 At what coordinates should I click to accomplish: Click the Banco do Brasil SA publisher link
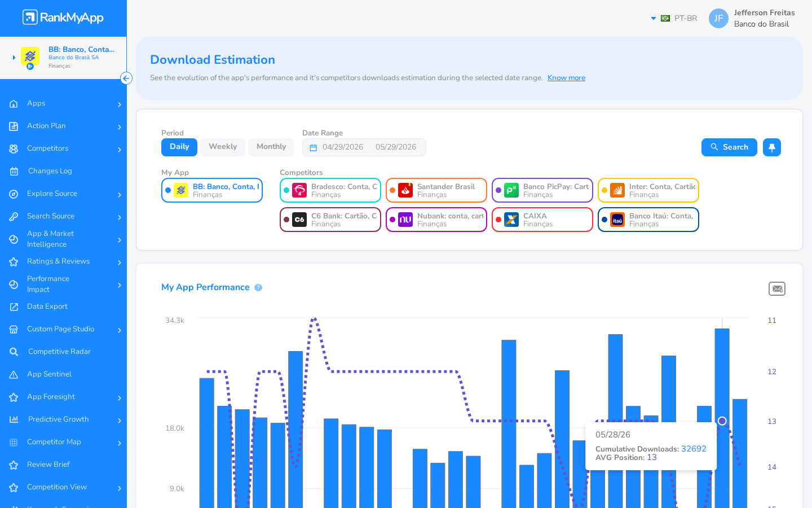[73, 58]
